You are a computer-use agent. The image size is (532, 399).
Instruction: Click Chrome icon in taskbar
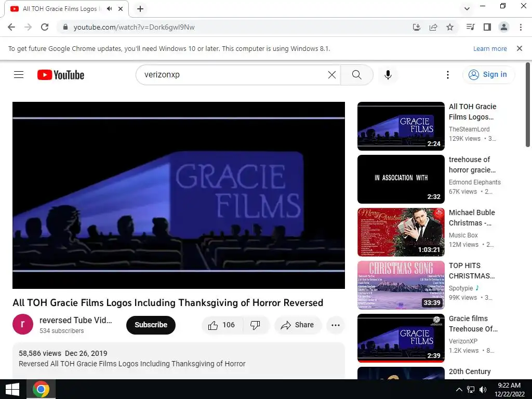(x=41, y=389)
